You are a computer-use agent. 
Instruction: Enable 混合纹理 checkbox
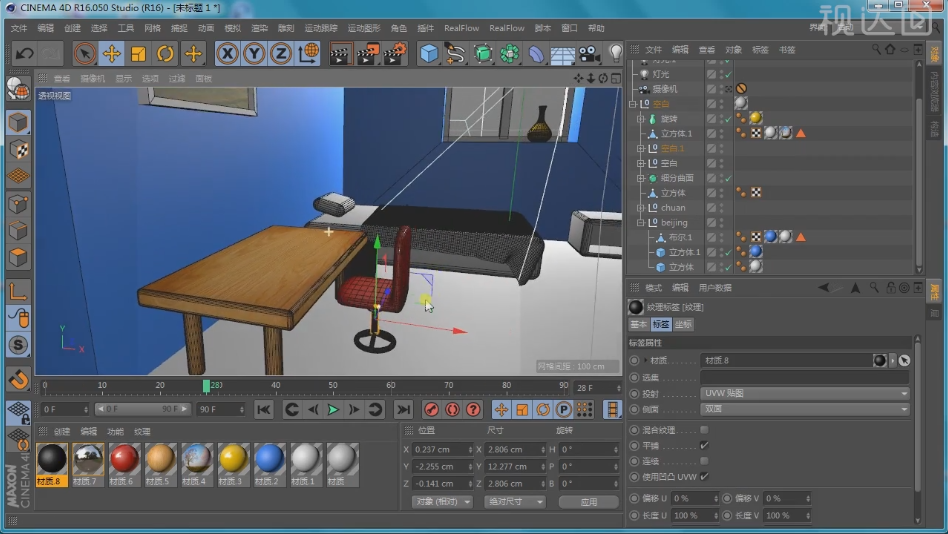coord(704,430)
